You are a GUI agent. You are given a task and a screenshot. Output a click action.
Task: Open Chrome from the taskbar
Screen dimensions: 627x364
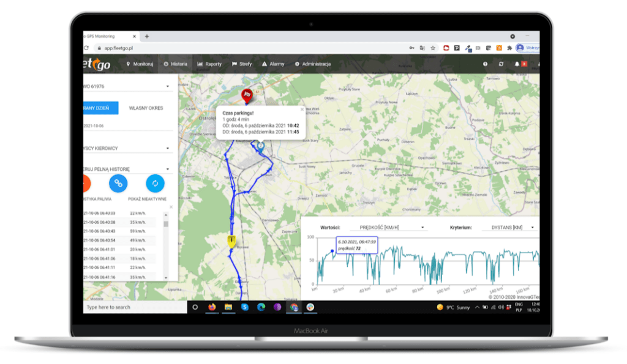[294, 307]
